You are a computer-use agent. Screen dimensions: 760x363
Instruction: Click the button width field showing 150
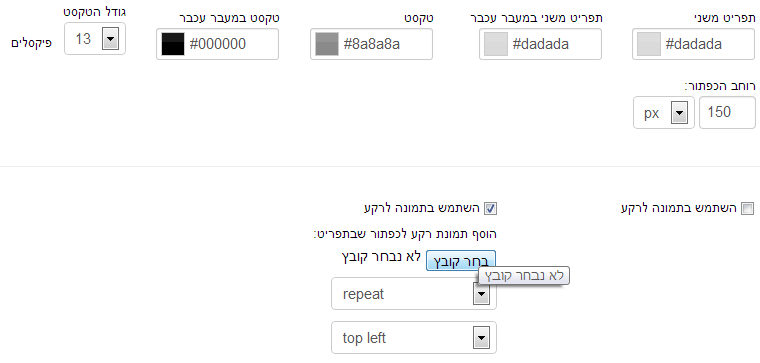coord(727,112)
